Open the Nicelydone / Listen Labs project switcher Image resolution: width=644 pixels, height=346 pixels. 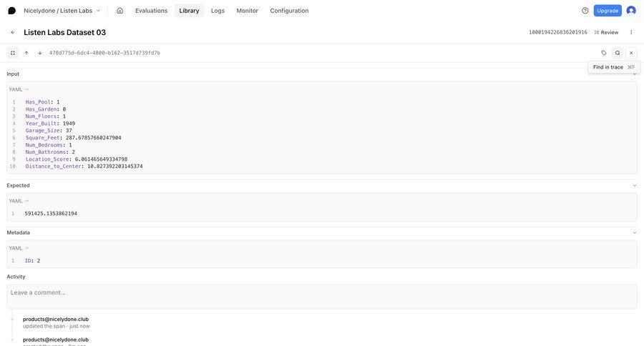tap(62, 11)
